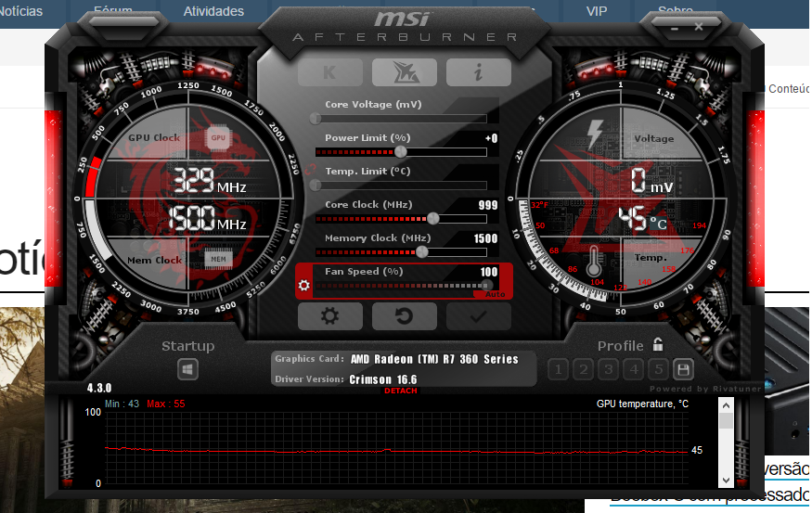Click the °C temperature unit toggle
The image size is (812, 513).
(x=658, y=224)
